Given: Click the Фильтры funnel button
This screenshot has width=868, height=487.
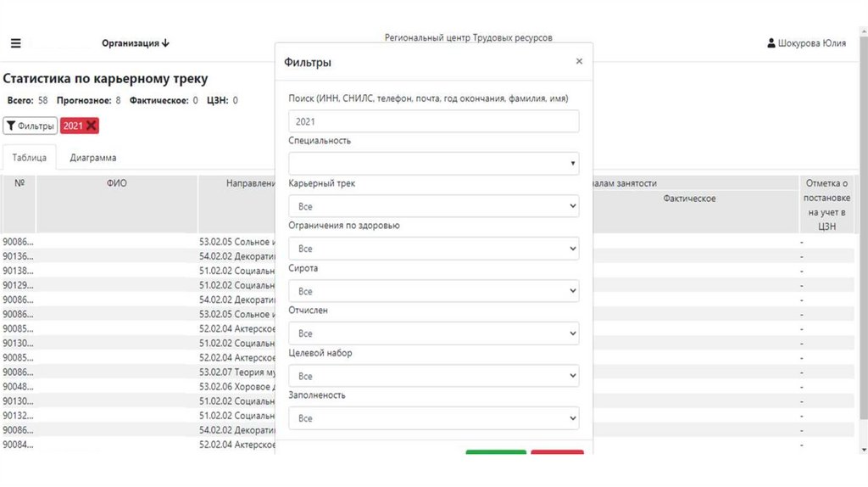Looking at the screenshot, I should (30, 126).
